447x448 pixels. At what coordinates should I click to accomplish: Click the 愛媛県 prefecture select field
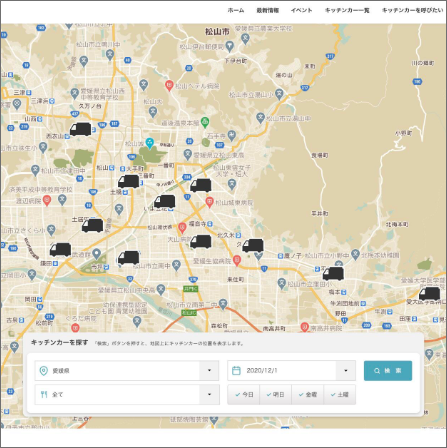[127, 370]
